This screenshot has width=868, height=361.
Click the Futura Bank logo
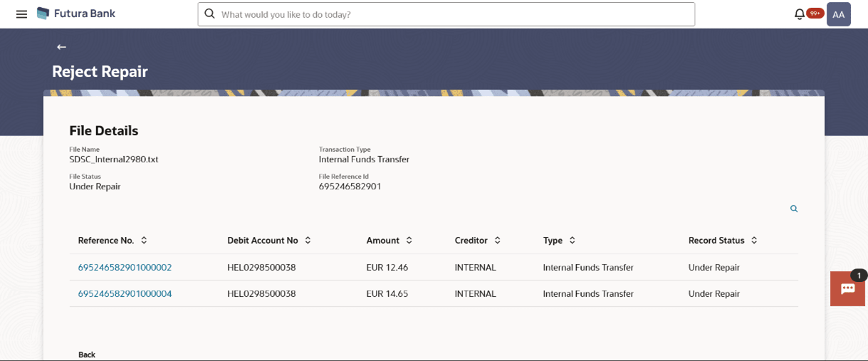(76, 14)
